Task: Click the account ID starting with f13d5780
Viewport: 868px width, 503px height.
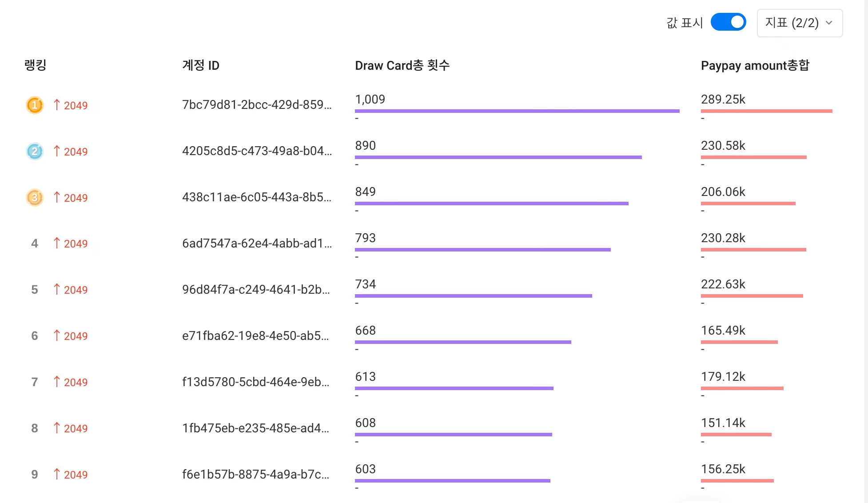Action: (x=256, y=382)
